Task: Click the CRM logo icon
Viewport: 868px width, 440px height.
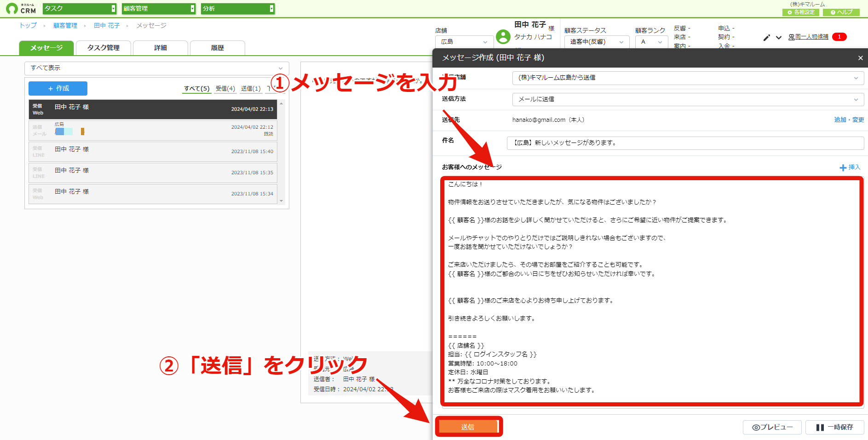Action: (x=21, y=9)
